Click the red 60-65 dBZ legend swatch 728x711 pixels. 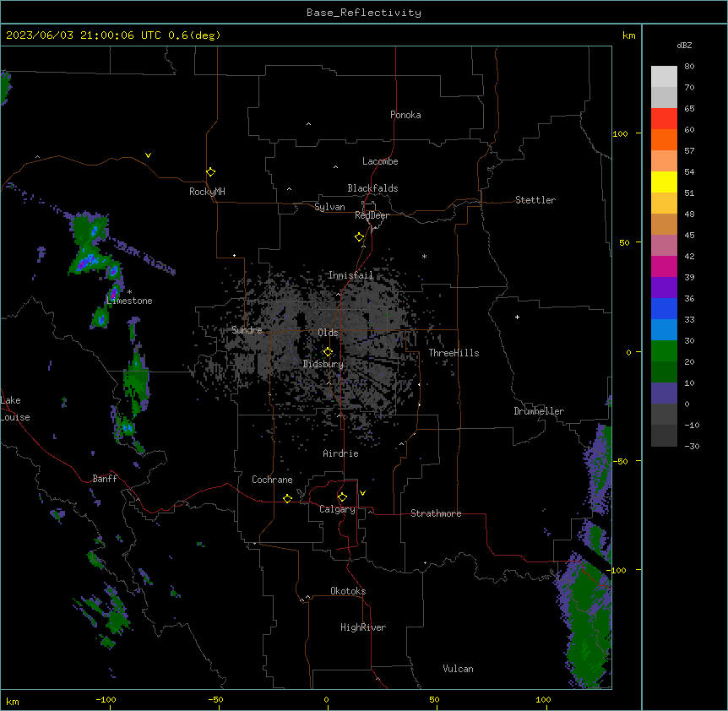664,119
